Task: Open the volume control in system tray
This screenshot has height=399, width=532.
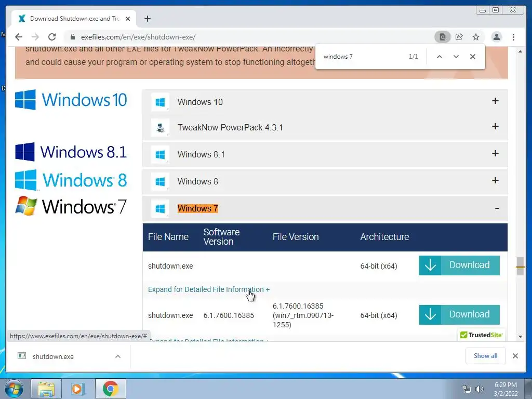Action: coord(479,389)
